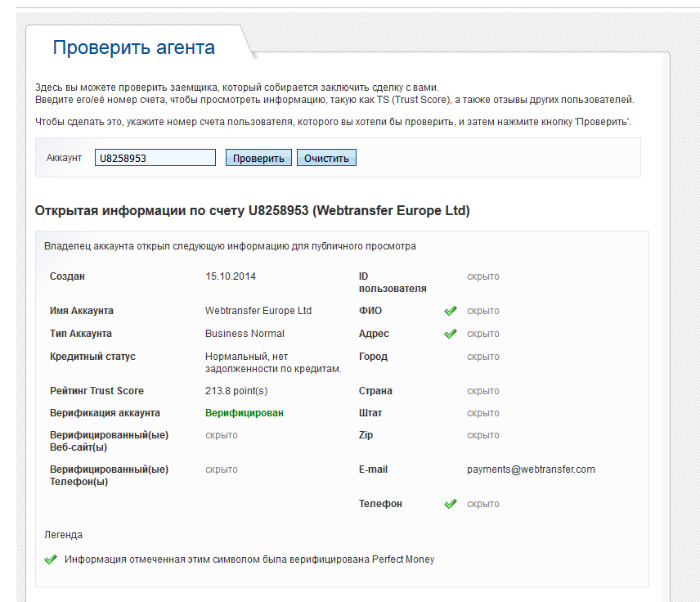Click the green checkmark next to Телефон
Screen dimensions: 700x602
pyautogui.click(x=450, y=504)
